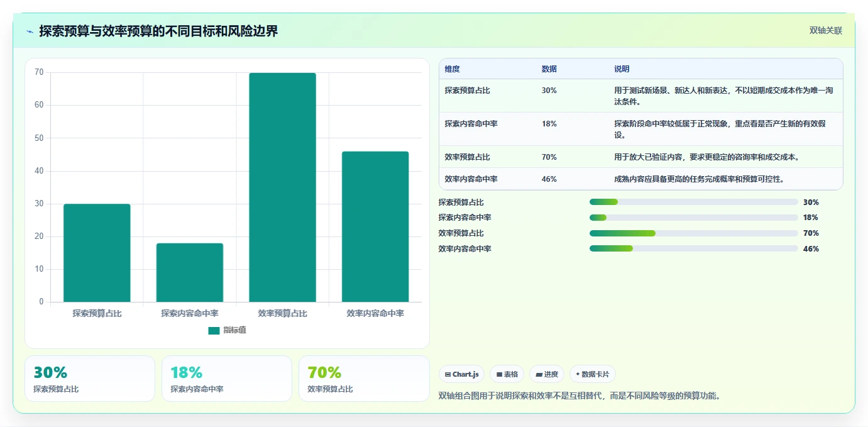
Task: Select the x-axis label 效率内容命中率
Action: (375, 313)
